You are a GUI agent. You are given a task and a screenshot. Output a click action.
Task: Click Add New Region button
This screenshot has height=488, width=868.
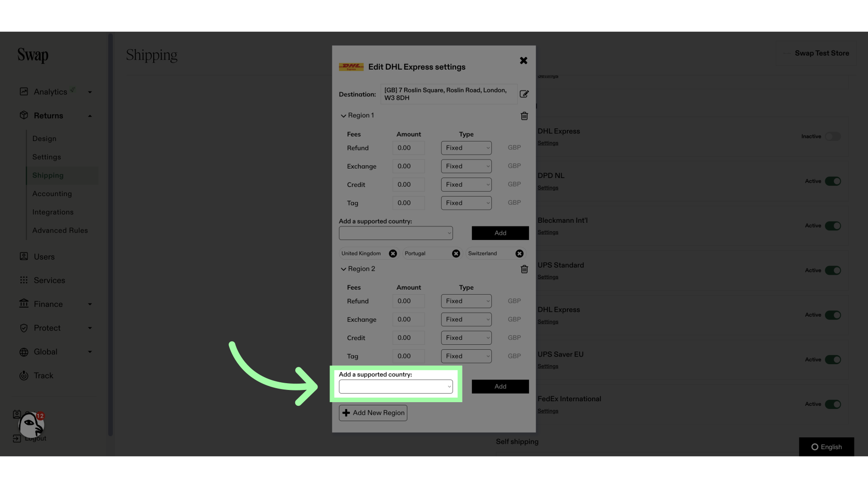373,413
